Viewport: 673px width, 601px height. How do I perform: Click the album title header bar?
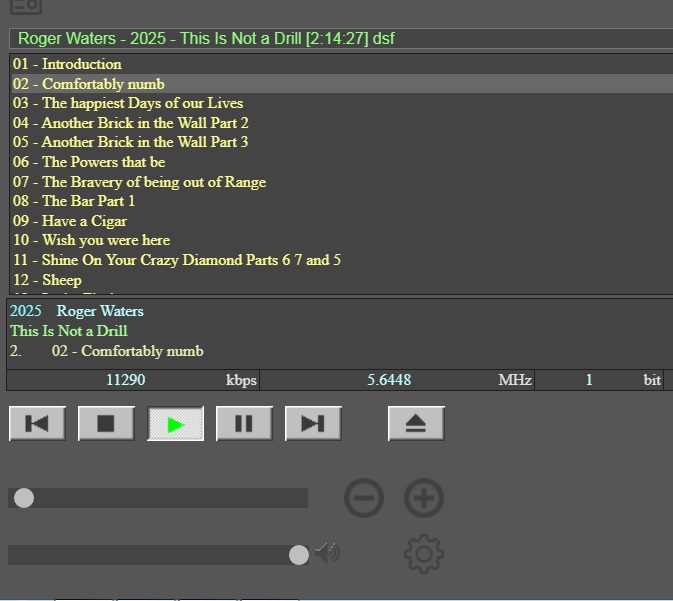[340, 39]
